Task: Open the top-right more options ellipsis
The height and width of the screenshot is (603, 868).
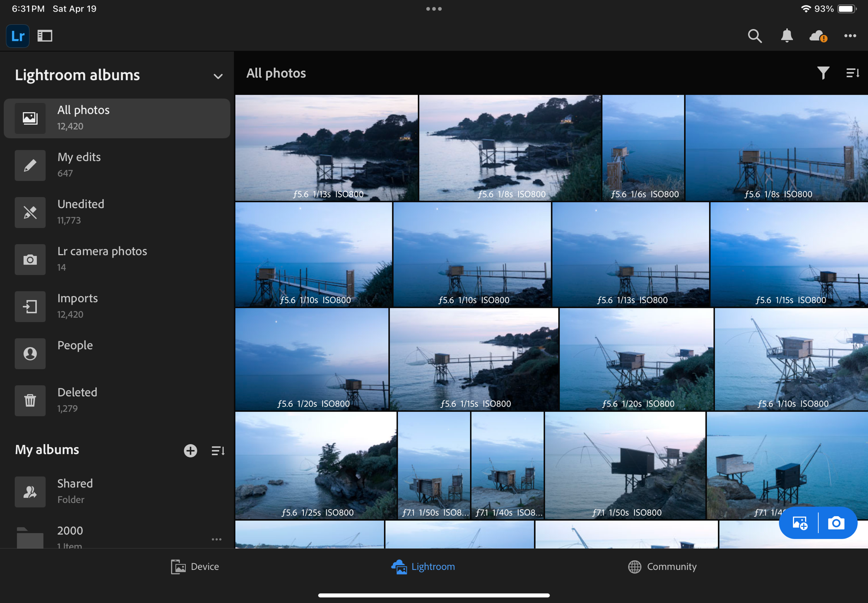Action: click(849, 36)
